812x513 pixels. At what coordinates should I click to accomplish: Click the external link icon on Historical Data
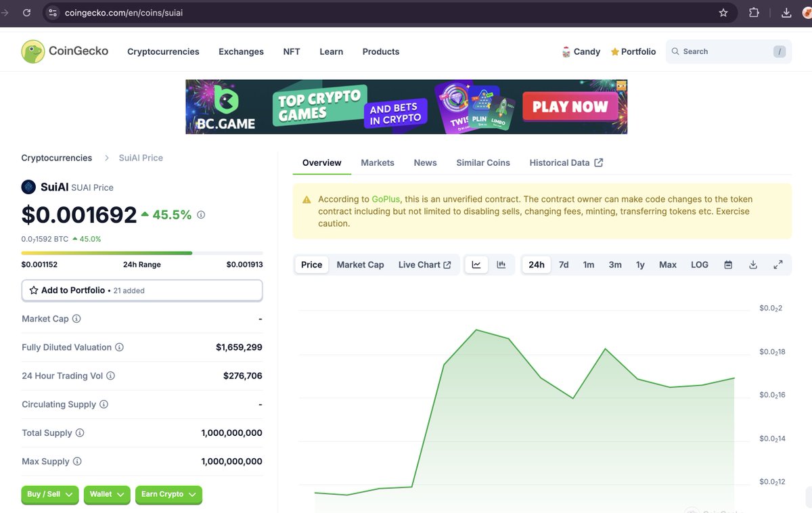click(x=599, y=162)
